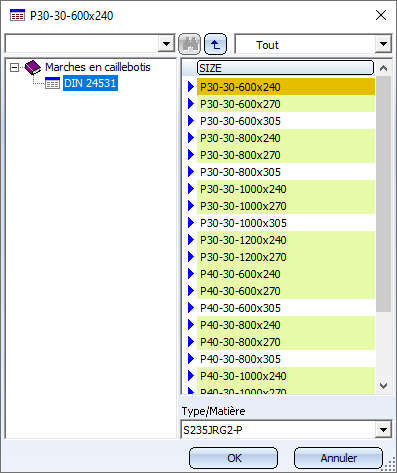The height and width of the screenshot is (473, 397).
Task: Click the list scrollbar down arrow
Action: 383,386
